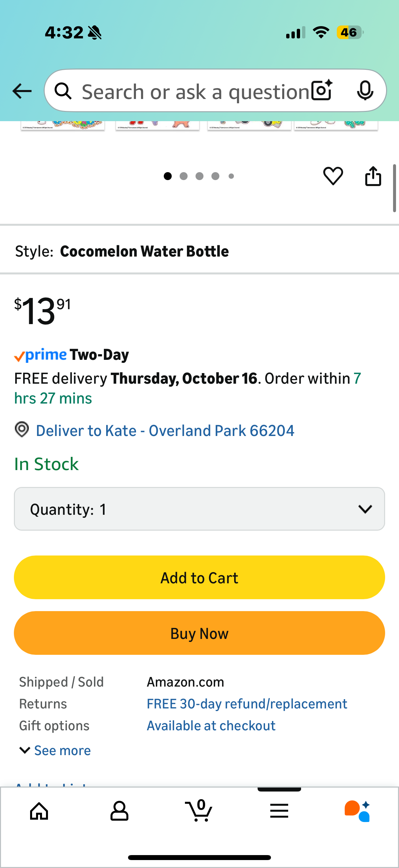Open FREE 30-day refund/replacement link
Image resolution: width=399 pixels, height=868 pixels.
[x=247, y=704]
